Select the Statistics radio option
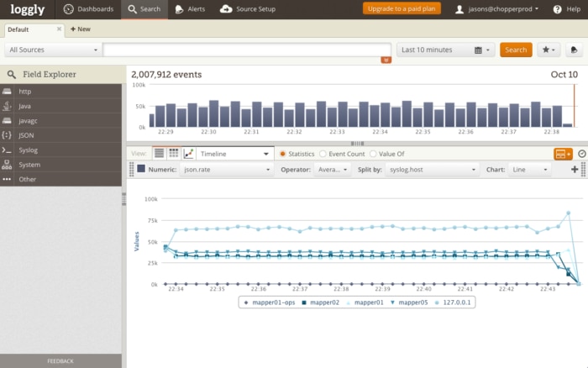The width and height of the screenshot is (588, 368). pos(283,155)
